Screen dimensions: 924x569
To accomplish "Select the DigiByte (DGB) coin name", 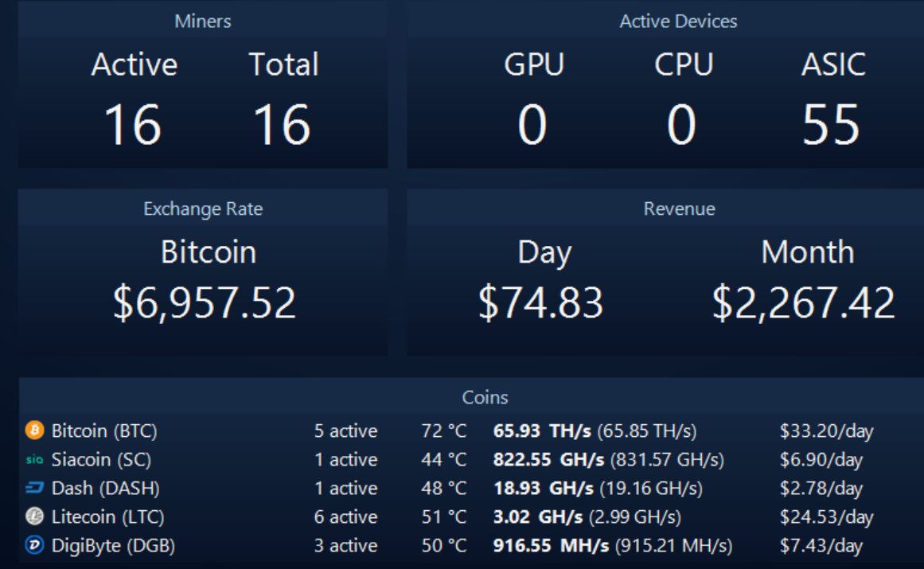I will point(113,546).
